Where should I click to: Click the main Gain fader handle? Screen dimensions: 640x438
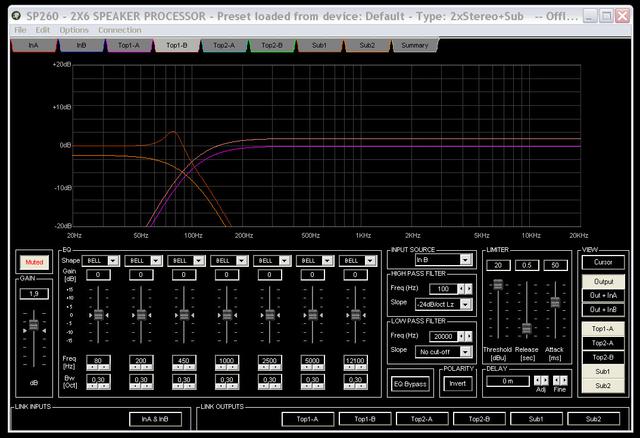click(33, 325)
